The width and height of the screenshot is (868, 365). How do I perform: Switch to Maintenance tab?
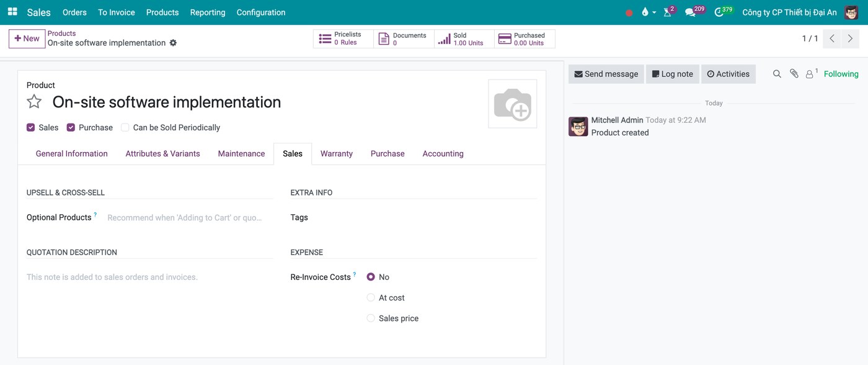(x=241, y=153)
